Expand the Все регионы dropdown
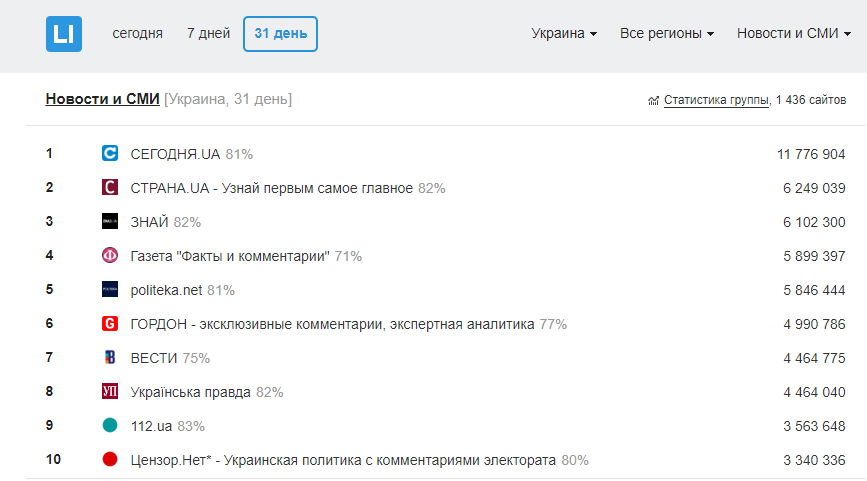Image resolution: width=867 pixels, height=481 pixels. point(667,33)
